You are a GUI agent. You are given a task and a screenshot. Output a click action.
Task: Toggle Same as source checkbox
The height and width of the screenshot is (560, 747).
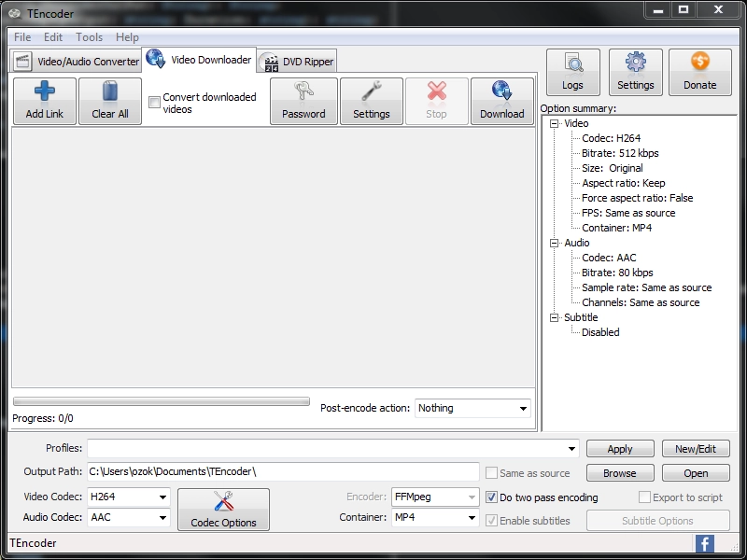tap(491, 473)
